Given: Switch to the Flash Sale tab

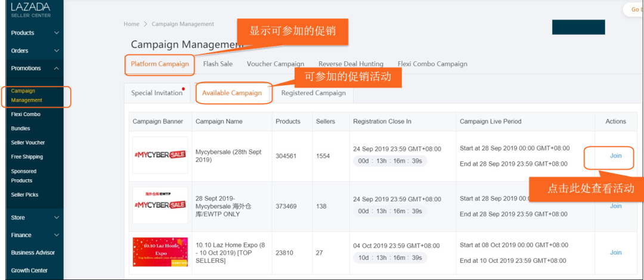Looking at the screenshot, I should [x=218, y=64].
